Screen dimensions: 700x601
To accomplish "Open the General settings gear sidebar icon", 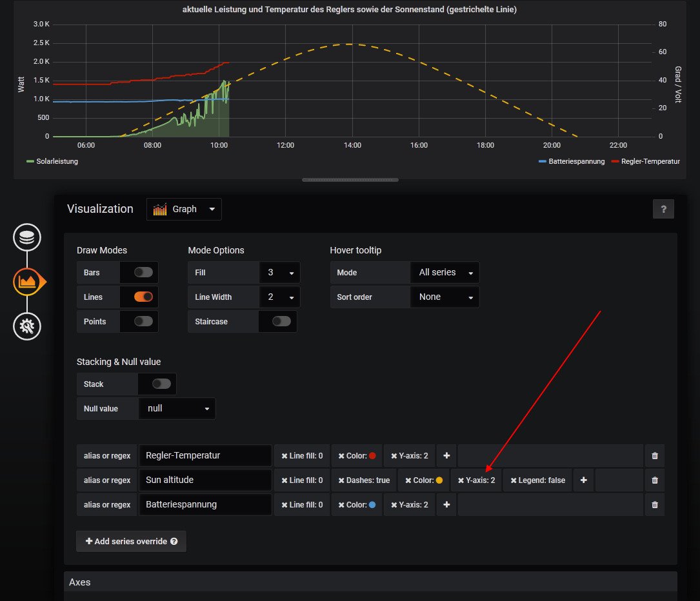I will [x=26, y=326].
